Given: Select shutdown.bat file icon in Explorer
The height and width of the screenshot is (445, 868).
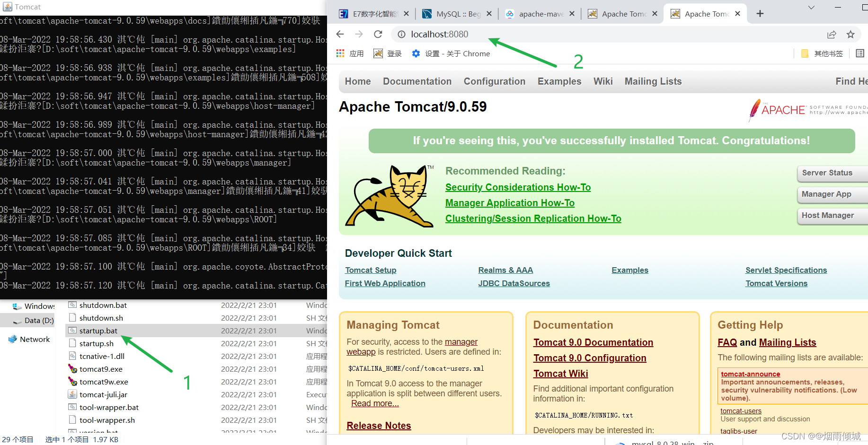Looking at the screenshot, I should [x=72, y=305].
